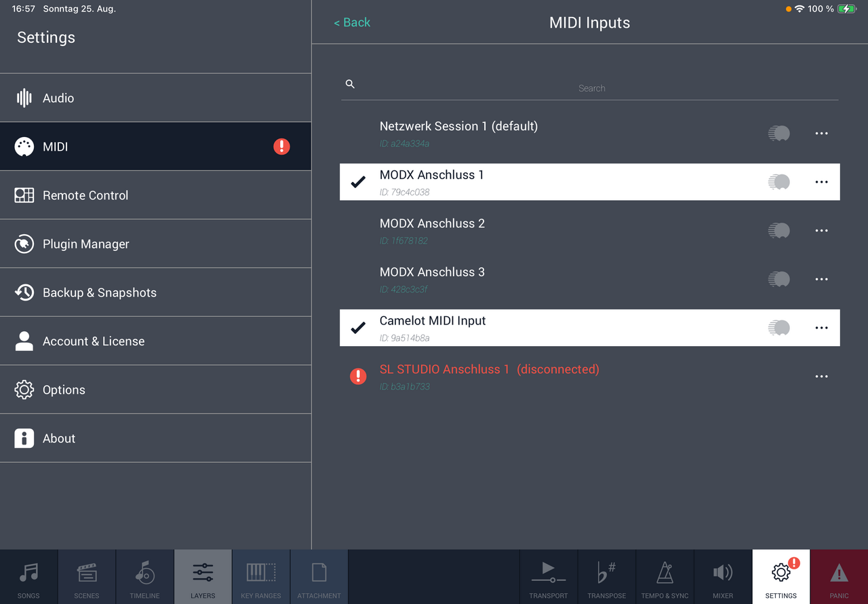Open the Mixer panel
The height and width of the screenshot is (604, 868).
click(x=723, y=577)
